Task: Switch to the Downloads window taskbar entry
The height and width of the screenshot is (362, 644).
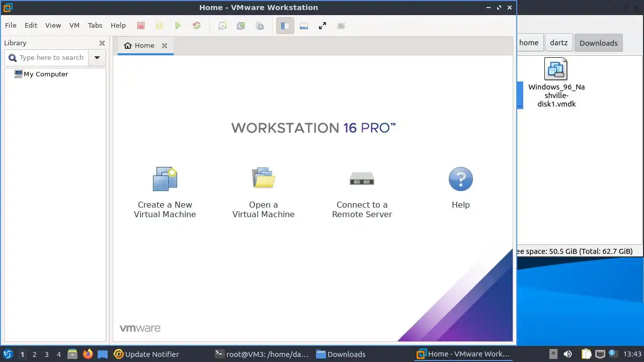Action: (x=341, y=354)
